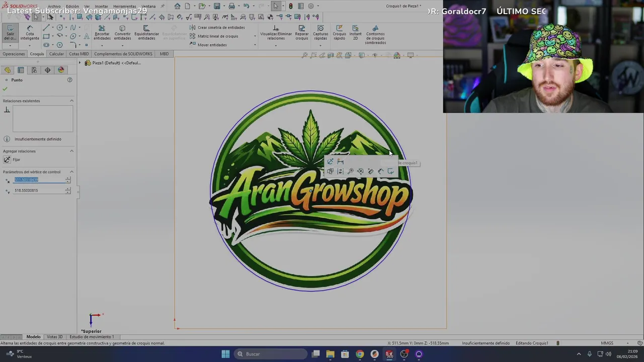Click the Home icon in top toolbar

(x=177, y=6)
